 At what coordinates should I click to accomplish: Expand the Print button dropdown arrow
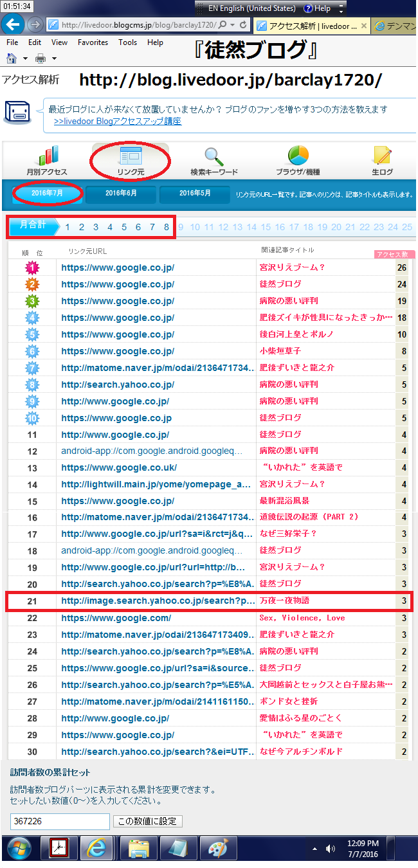[x=54, y=59]
